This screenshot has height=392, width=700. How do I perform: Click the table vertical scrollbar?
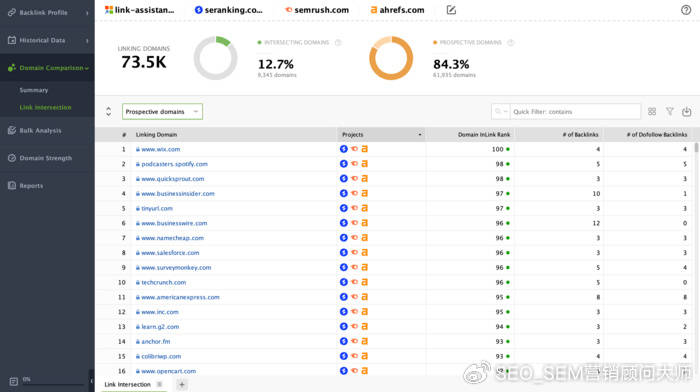(x=696, y=149)
